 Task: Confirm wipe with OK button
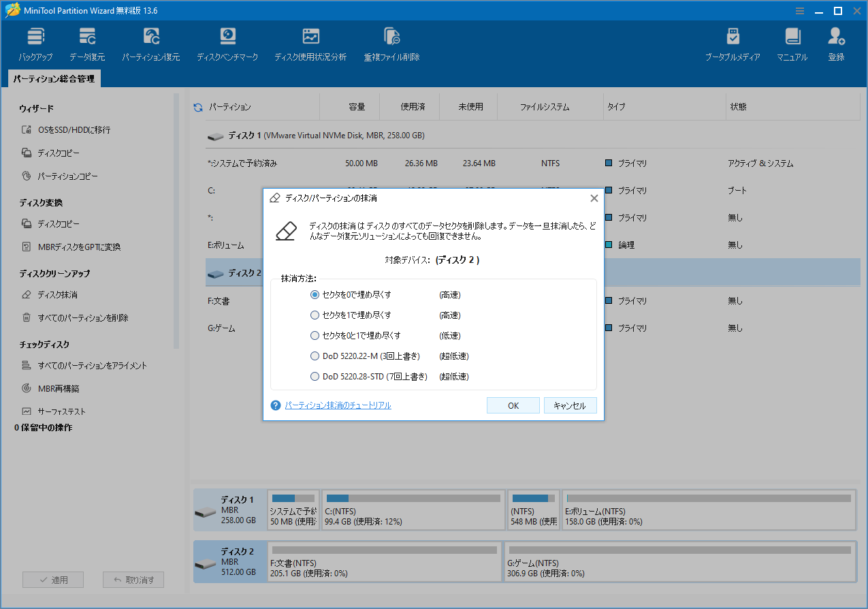513,405
